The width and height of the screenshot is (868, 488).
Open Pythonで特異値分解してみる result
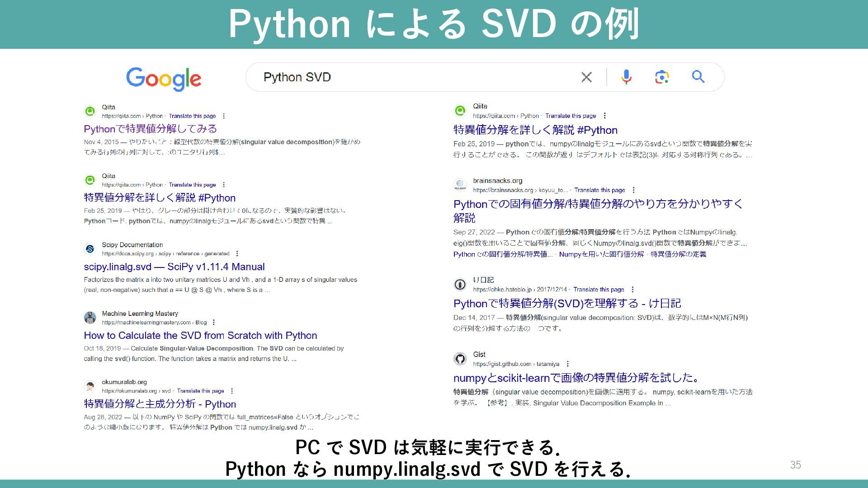pos(150,129)
